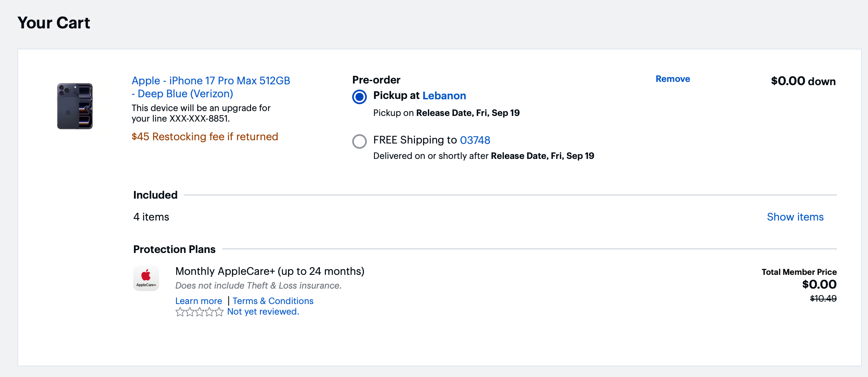Viewport: 868px width, 377px height.
Task: Click the iPhone 17 Pro Max product thumbnail
Action: 75,106
